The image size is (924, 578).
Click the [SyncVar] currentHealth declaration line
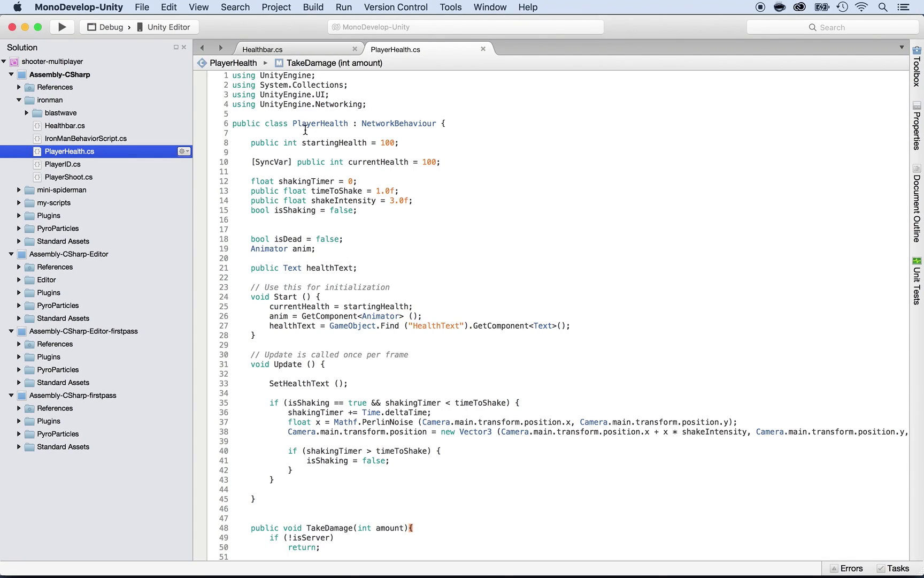[345, 162]
